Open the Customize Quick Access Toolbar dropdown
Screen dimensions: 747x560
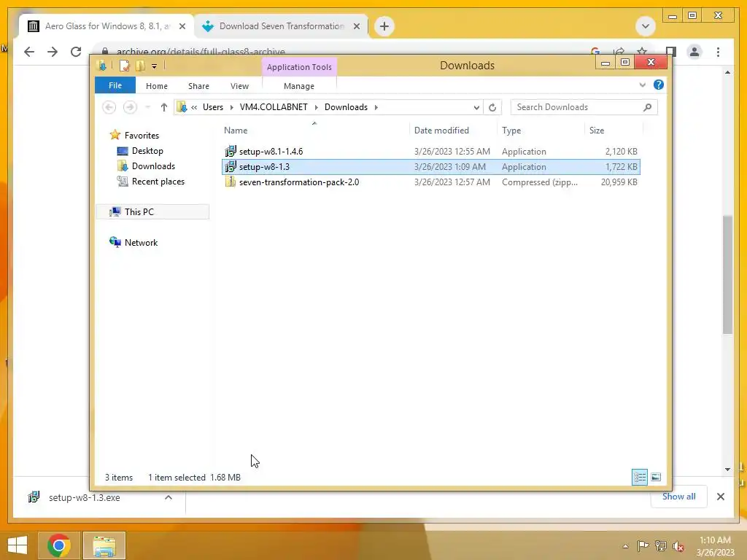tap(155, 66)
